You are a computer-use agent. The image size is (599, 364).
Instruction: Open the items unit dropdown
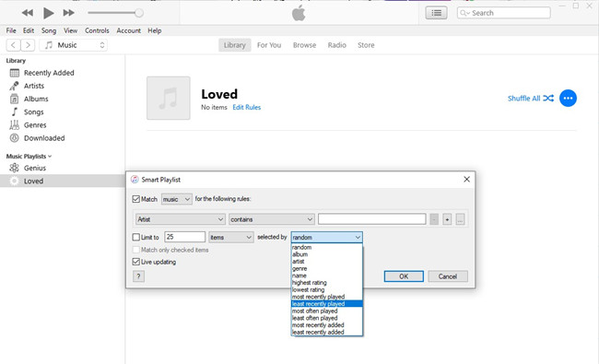(x=231, y=237)
